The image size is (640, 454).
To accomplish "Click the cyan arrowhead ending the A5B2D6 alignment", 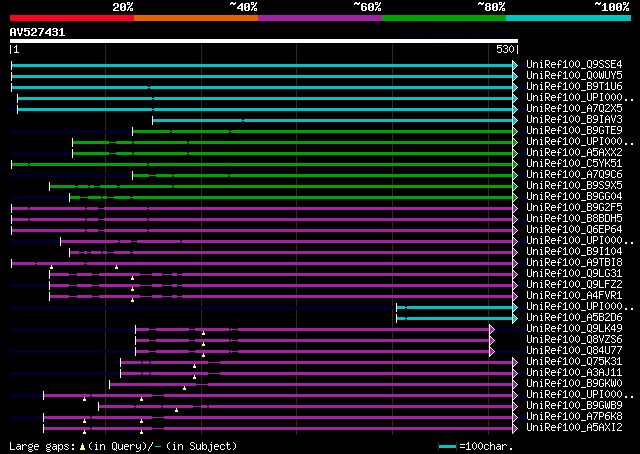I will click(515, 319).
